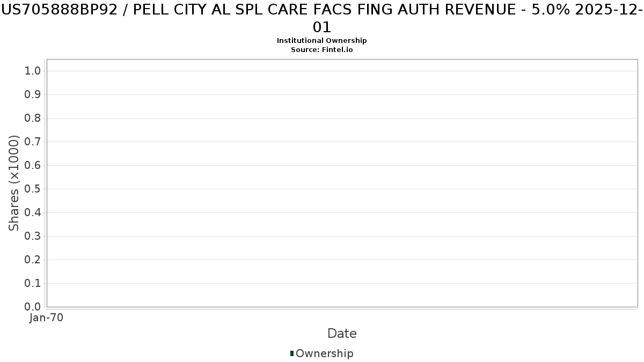Click the 0.8 y-axis tick label
The height and width of the screenshot is (362, 644).
click(x=33, y=118)
